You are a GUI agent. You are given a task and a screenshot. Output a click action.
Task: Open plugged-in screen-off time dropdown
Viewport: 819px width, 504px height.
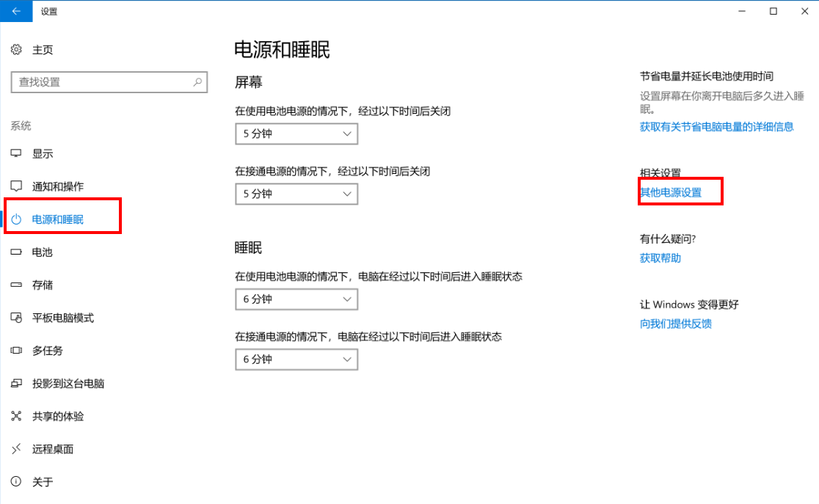(296, 194)
